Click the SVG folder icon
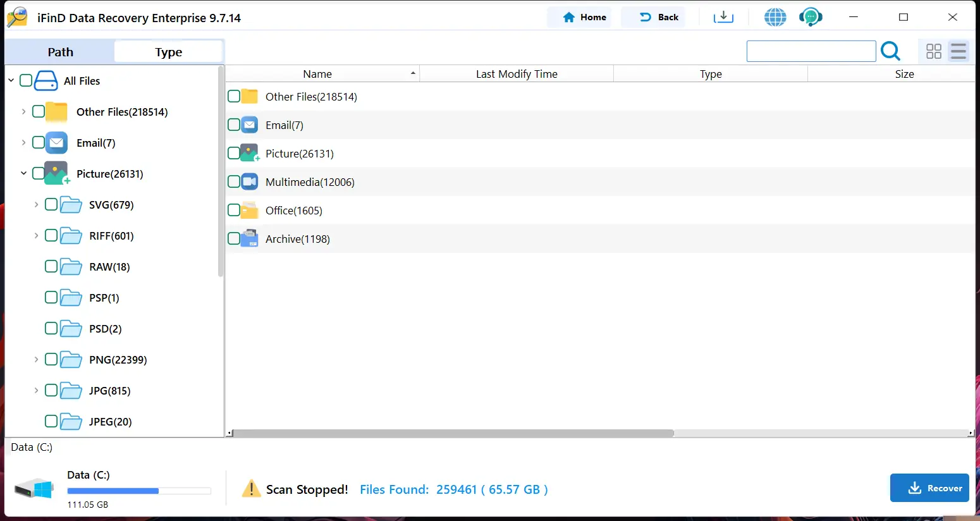The height and width of the screenshot is (521, 980). click(x=71, y=205)
